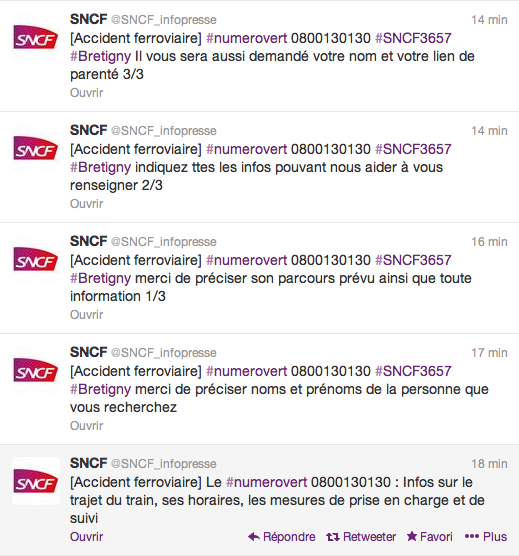Open SNCF avatar on the 18 min tweet
Viewport: 519px width, 556px height.
36,481
